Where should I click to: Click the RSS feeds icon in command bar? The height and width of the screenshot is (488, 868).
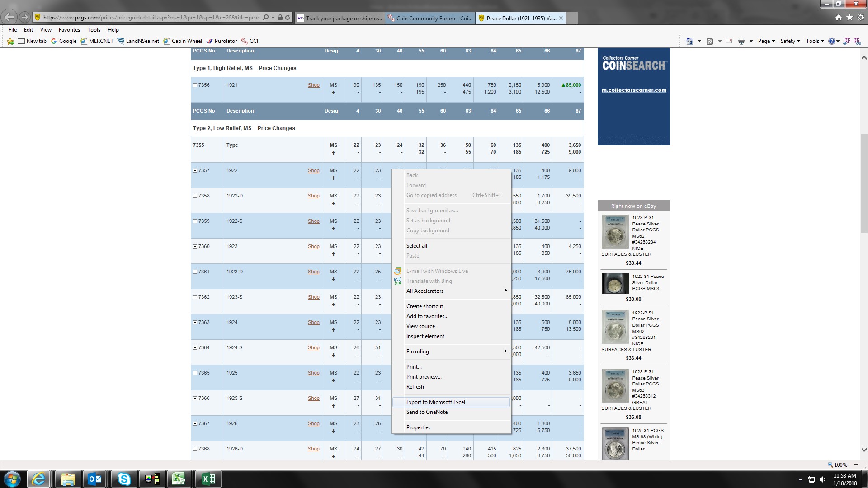710,41
